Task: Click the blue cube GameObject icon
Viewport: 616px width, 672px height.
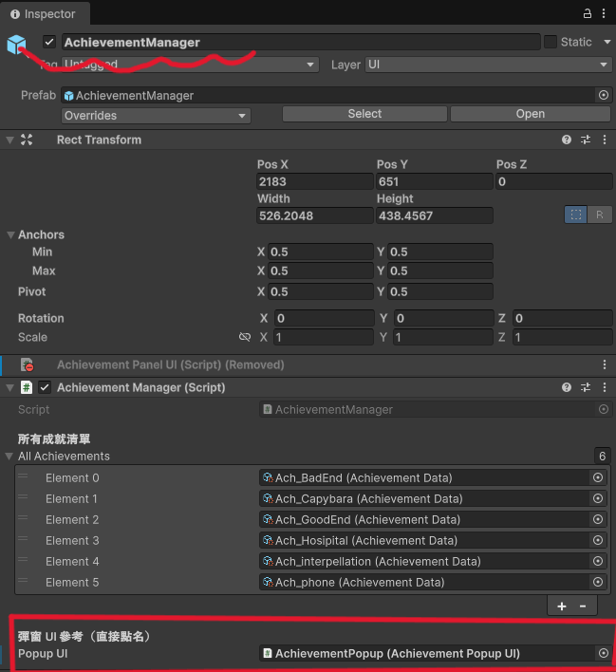Action: [x=16, y=45]
